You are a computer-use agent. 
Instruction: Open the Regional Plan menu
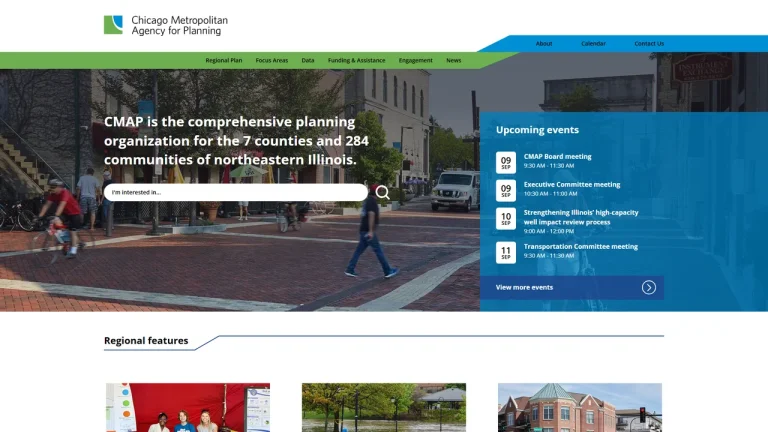224,60
